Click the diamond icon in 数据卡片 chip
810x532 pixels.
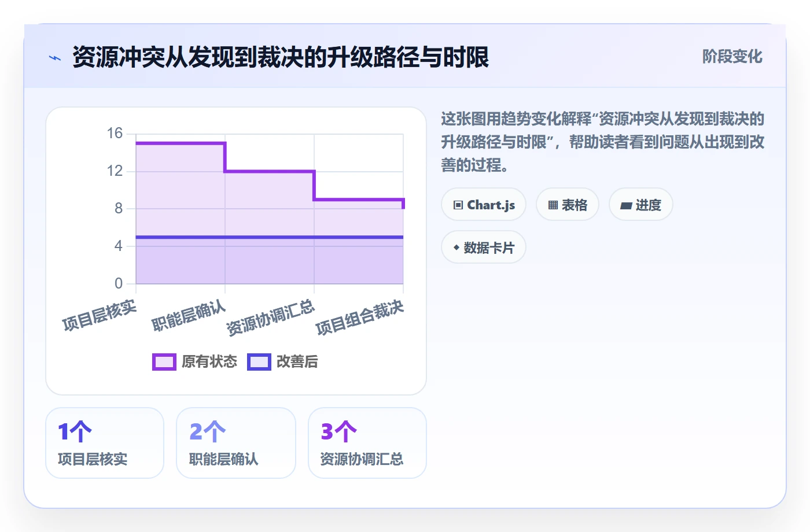[456, 247]
